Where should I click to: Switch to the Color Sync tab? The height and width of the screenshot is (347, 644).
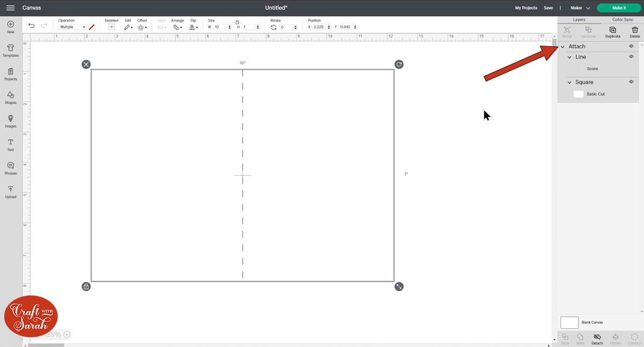click(623, 19)
